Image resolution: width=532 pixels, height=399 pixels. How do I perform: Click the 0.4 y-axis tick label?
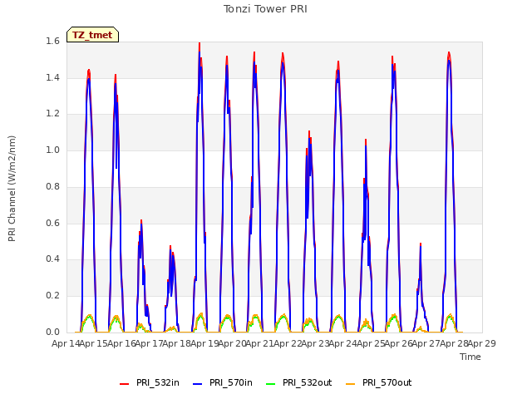pyautogui.click(x=52, y=259)
